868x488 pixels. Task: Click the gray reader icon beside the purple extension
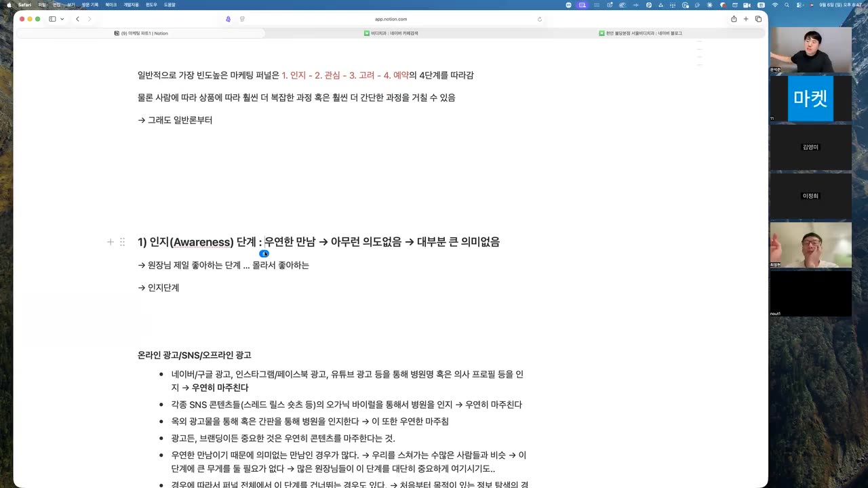click(x=242, y=19)
